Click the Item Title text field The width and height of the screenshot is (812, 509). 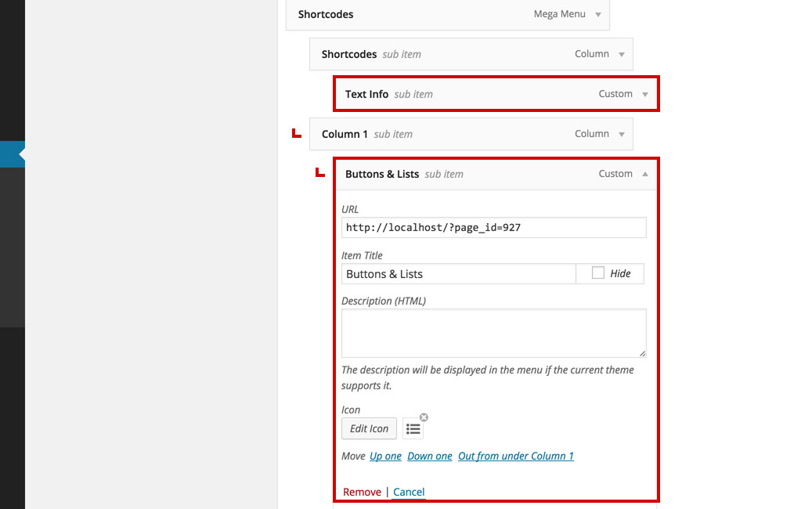(459, 274)
